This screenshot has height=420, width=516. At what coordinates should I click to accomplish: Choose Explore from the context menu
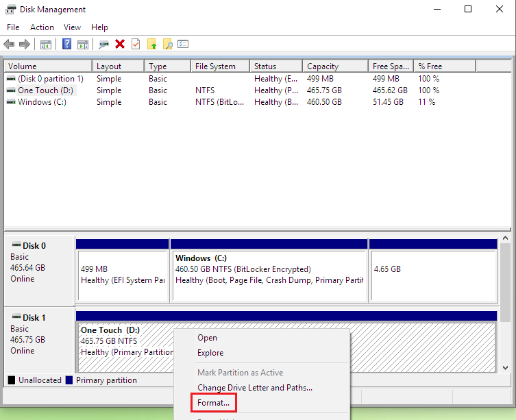click(x=210, y=353)
